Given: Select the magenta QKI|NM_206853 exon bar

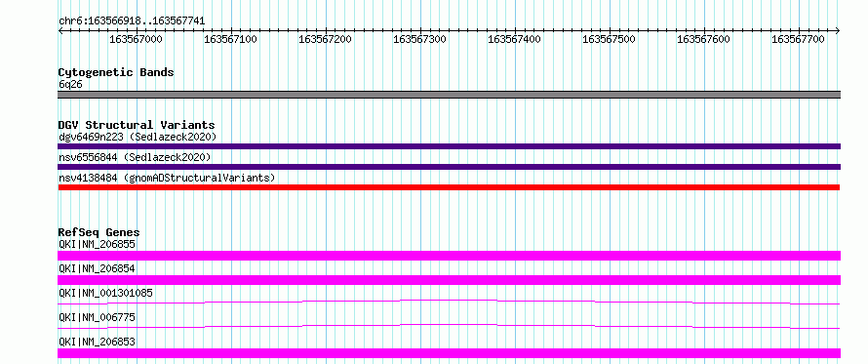Looking at the screenshot, I should (449, 353).
